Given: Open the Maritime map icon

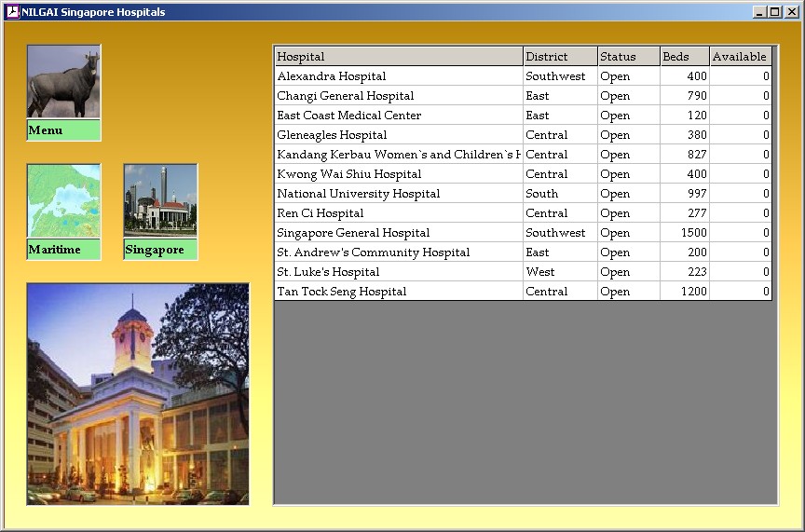Looking at the screenshot, I should [63, 200].
